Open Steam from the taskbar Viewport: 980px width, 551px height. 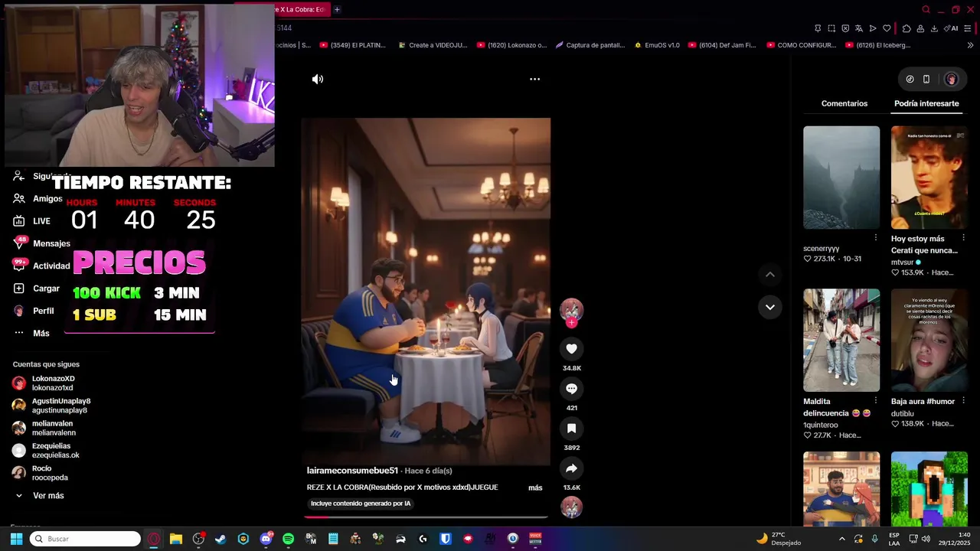(220, 539)
